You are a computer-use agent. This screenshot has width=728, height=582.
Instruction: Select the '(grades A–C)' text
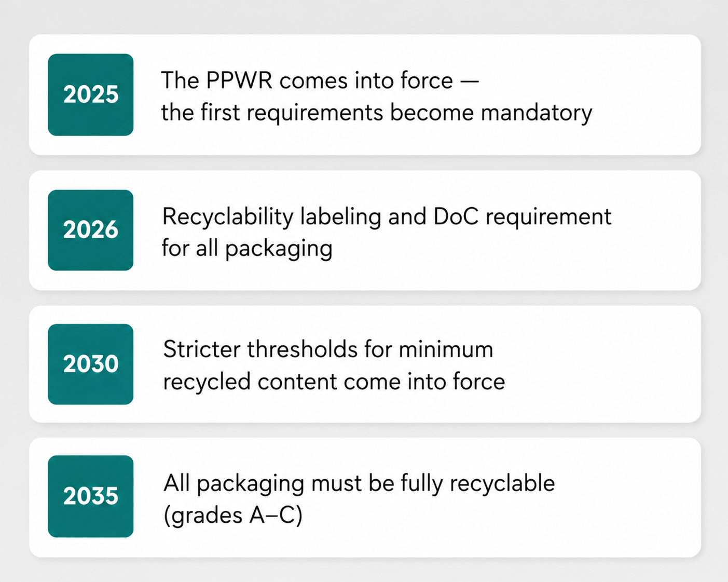(233, 516)
